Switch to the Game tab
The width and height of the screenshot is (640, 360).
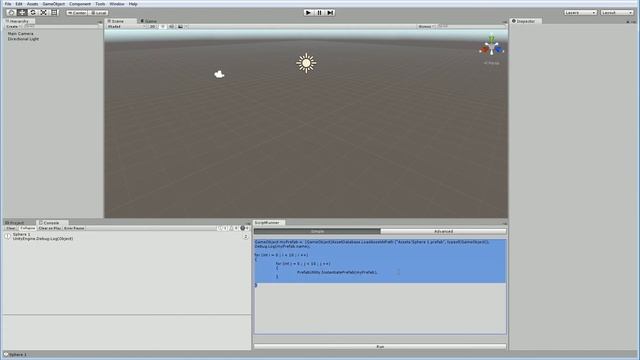coord(149,21)
